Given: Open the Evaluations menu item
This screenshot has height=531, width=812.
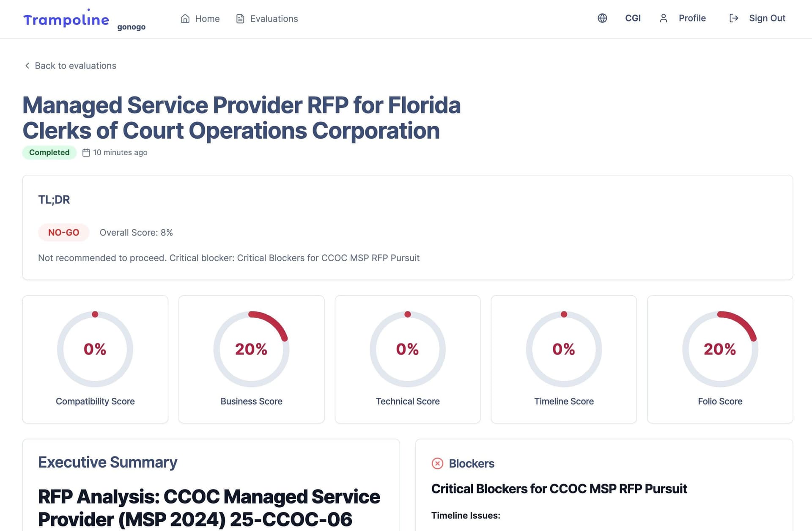Looking at the screenshot, I should [274, 19].
